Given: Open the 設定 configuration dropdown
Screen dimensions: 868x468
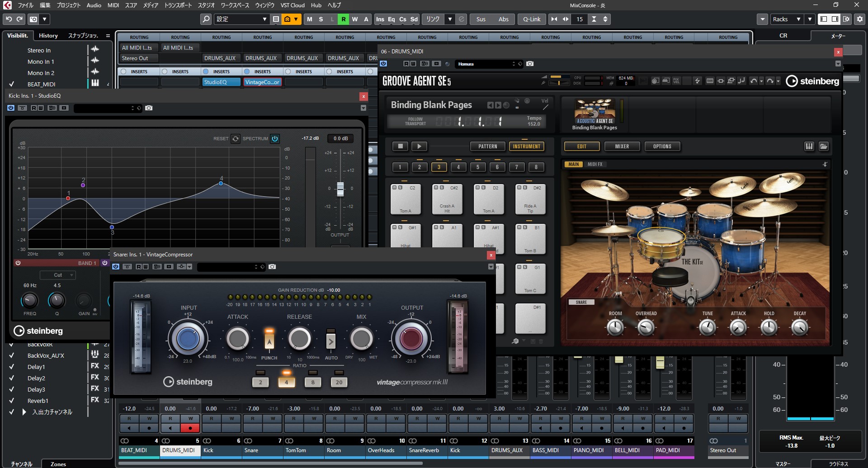Looking at the screenshot, I should point(241,19).
